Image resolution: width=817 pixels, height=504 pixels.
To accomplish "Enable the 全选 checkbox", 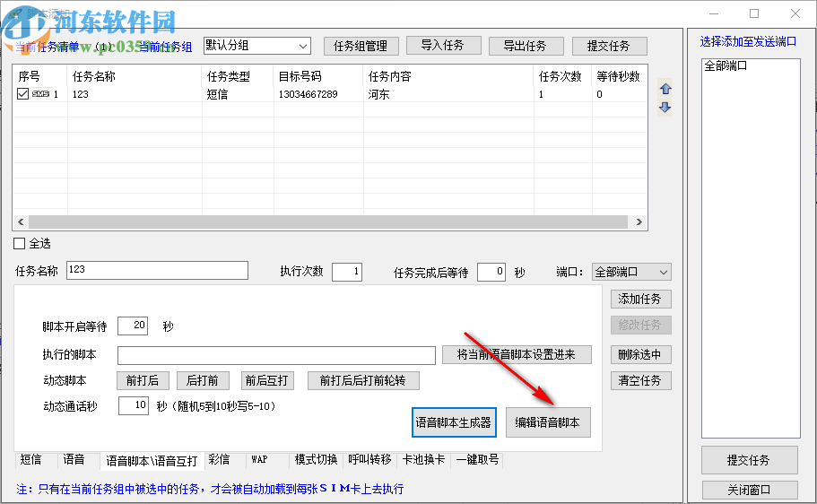I will (19, 243).
